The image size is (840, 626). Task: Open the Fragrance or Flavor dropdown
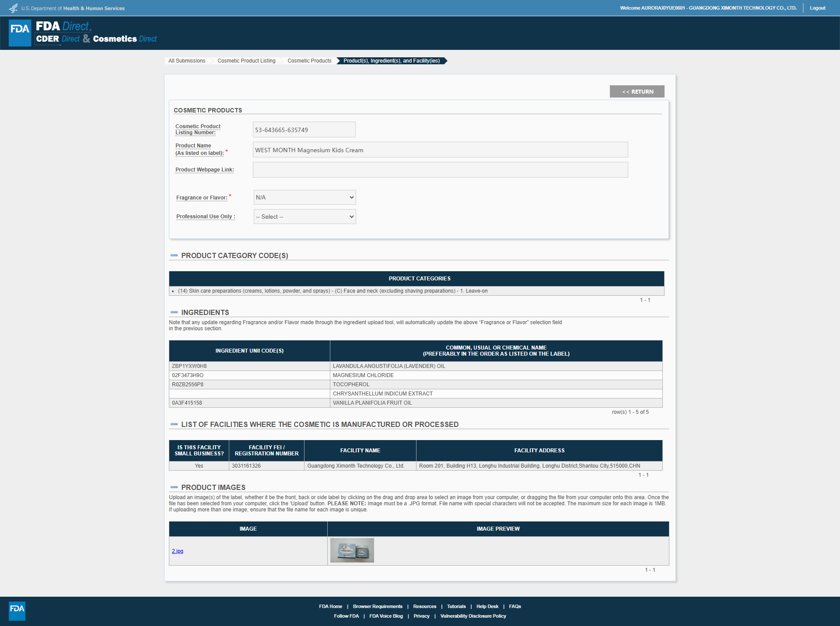tap(304, 197)
